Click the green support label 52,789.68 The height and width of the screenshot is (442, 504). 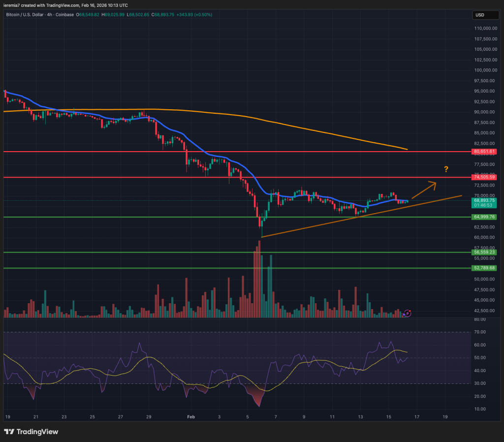tap(484, 268)
